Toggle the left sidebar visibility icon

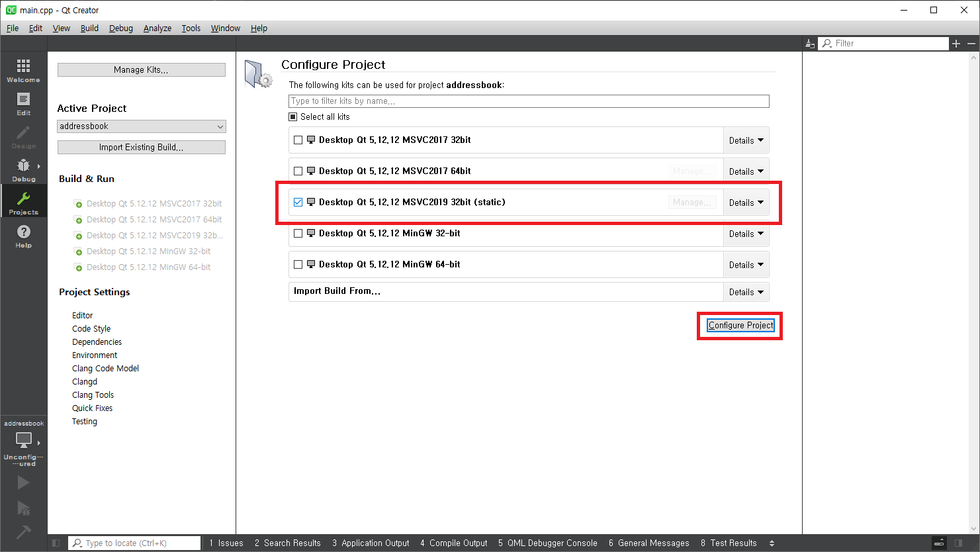point(56,543)
